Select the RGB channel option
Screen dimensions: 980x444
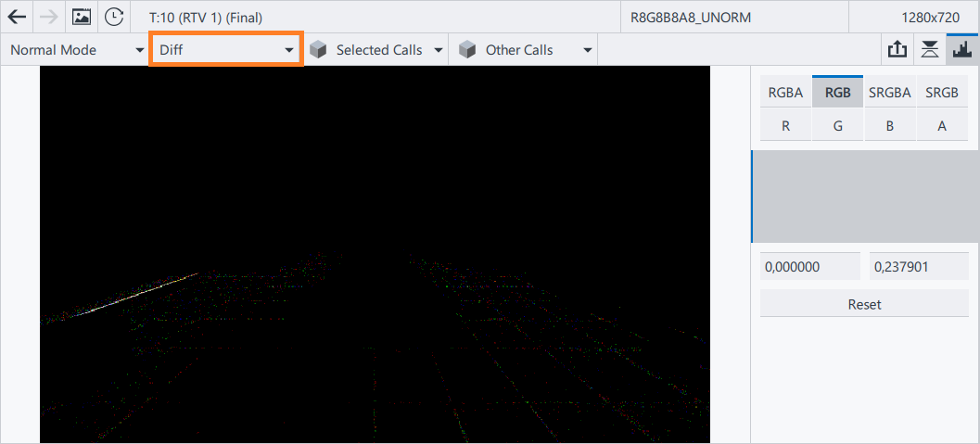837,93
